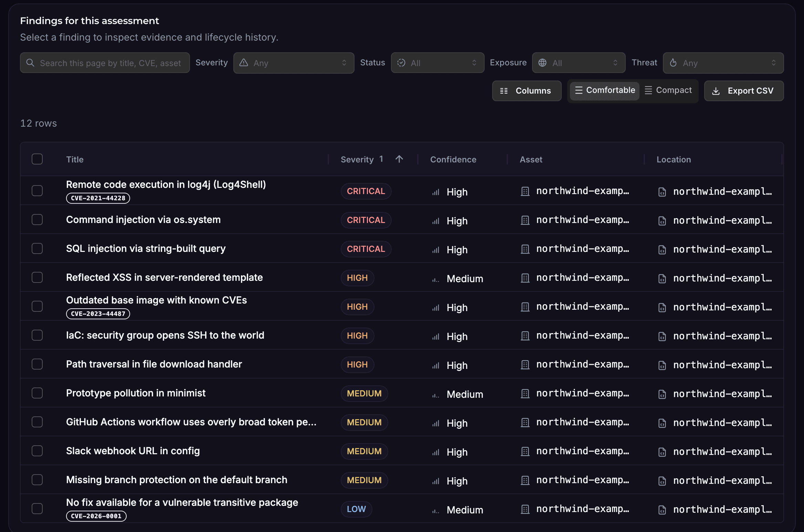Click MEDIUM badge in Slack webhook row
Screen dimensions: 804x532
364,451
